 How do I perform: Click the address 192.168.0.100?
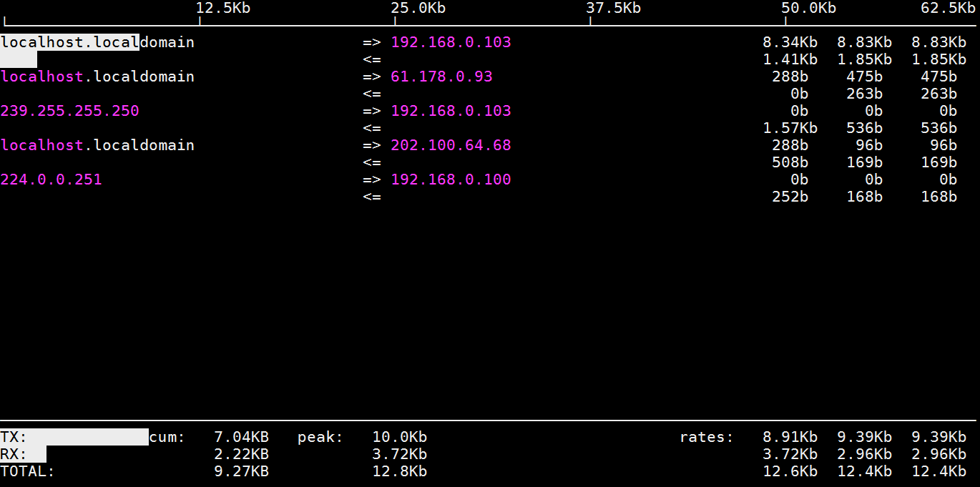[x=451, y=179]
